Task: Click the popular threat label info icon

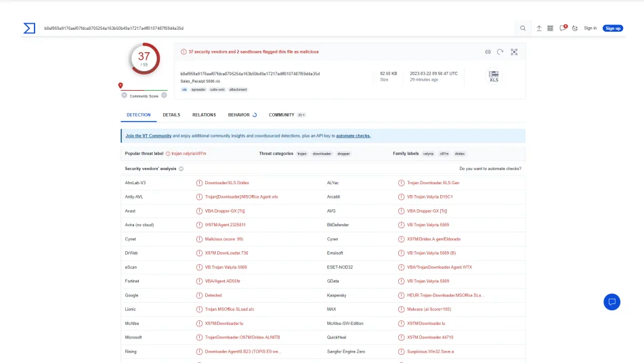Action: click(168, 154)
